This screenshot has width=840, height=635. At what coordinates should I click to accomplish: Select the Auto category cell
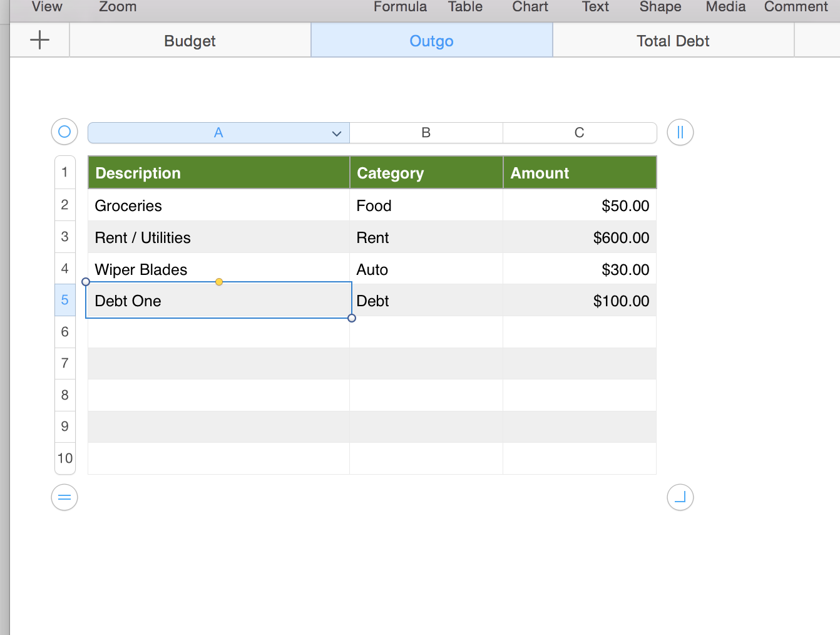pos(426,269)
